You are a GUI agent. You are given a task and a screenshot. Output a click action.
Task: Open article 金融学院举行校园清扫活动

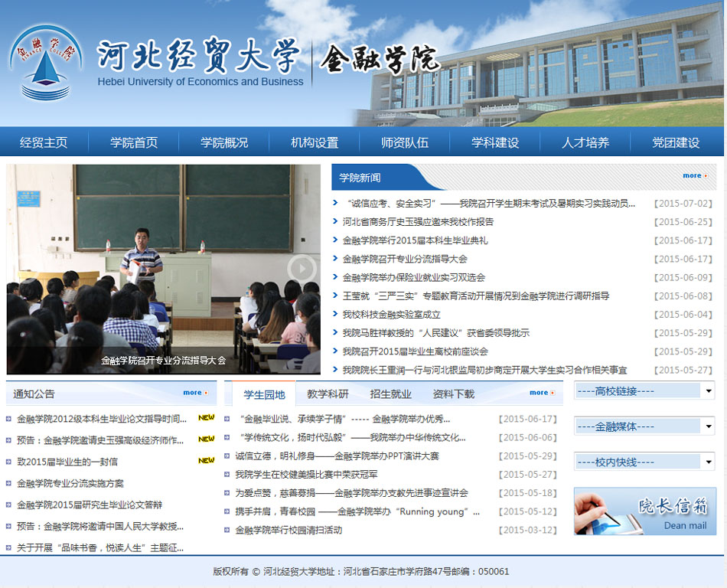(289, 530)
